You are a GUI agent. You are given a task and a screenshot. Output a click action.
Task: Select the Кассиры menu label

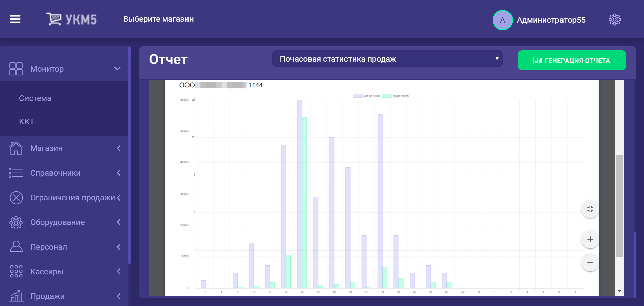(47, 272)
